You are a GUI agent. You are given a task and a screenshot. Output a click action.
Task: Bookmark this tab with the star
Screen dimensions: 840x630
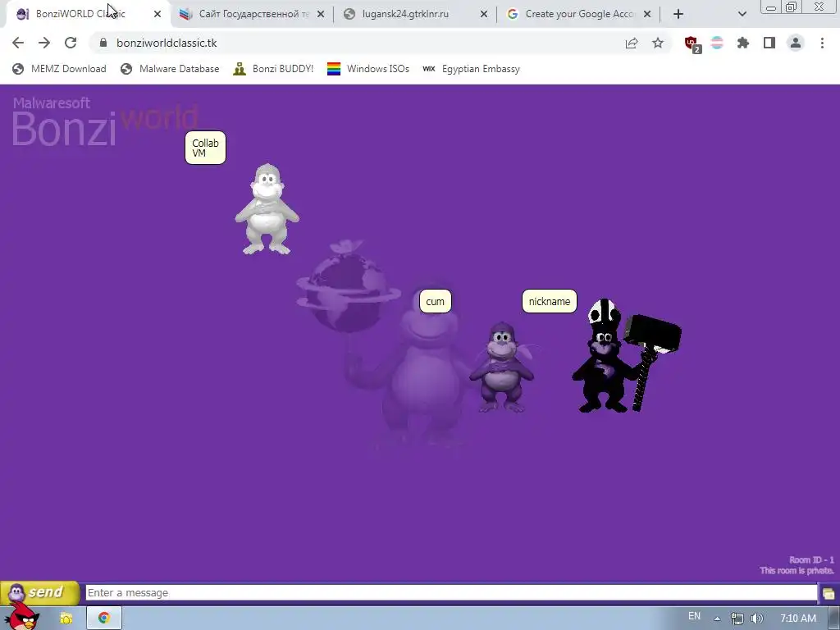pyautogui.click(x=658, y=43)
